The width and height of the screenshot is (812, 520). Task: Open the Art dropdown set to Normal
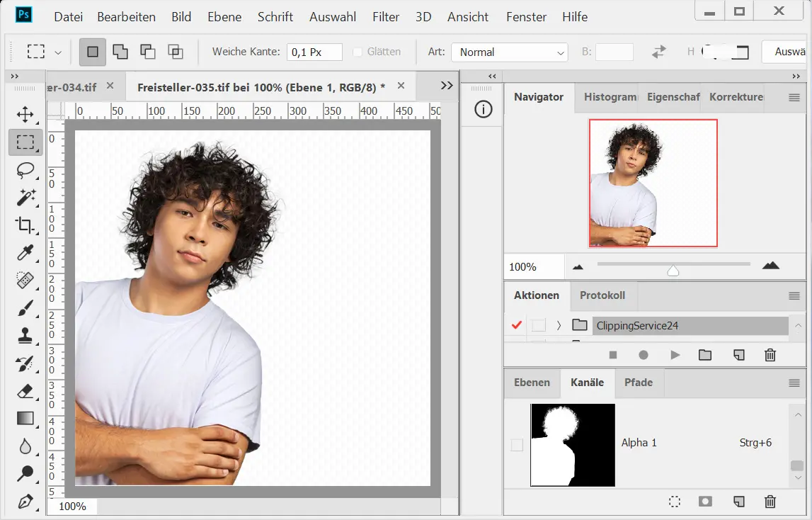coord(509,52)
